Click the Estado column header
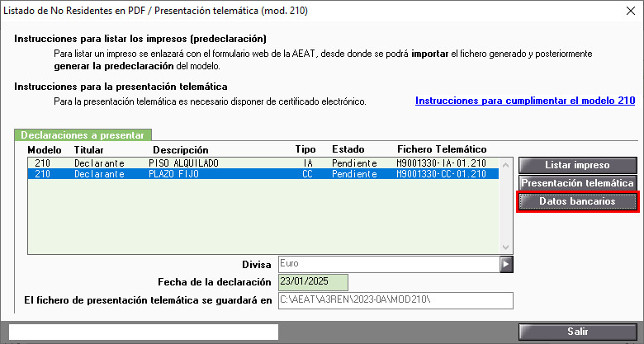This screenshot has width=644, height=344. tap(348, 149)
